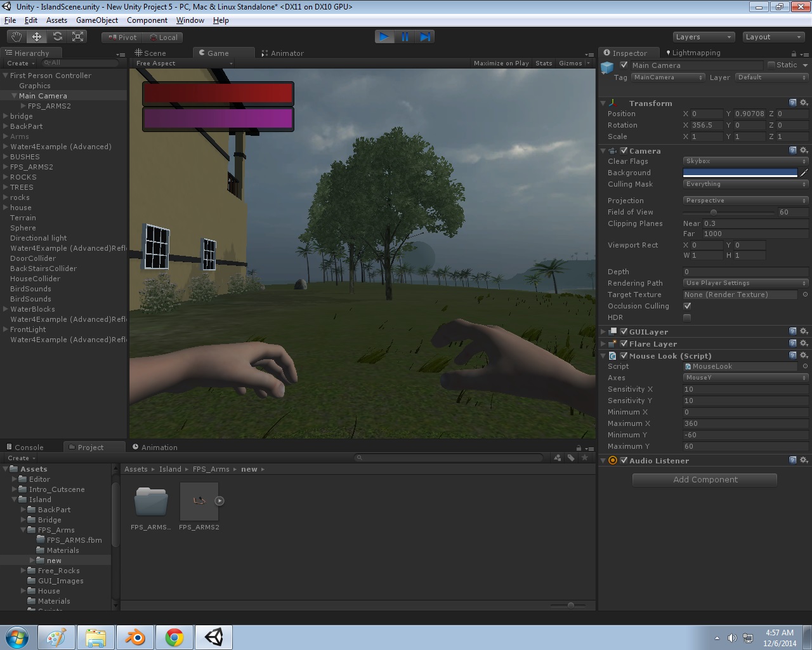Open GUILayer component gear menu
This screenshot has height=650, width=812.
click(804, 331)
